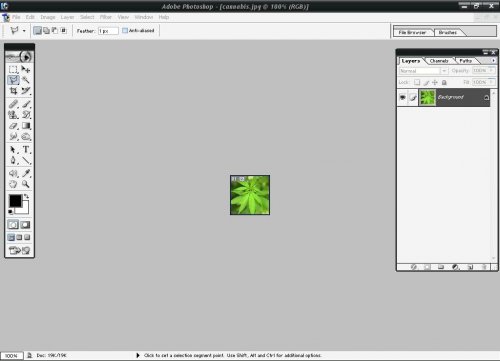Reset default black and white colors
The height and width of the screenshot is (361, 500).
coord(10,211)
